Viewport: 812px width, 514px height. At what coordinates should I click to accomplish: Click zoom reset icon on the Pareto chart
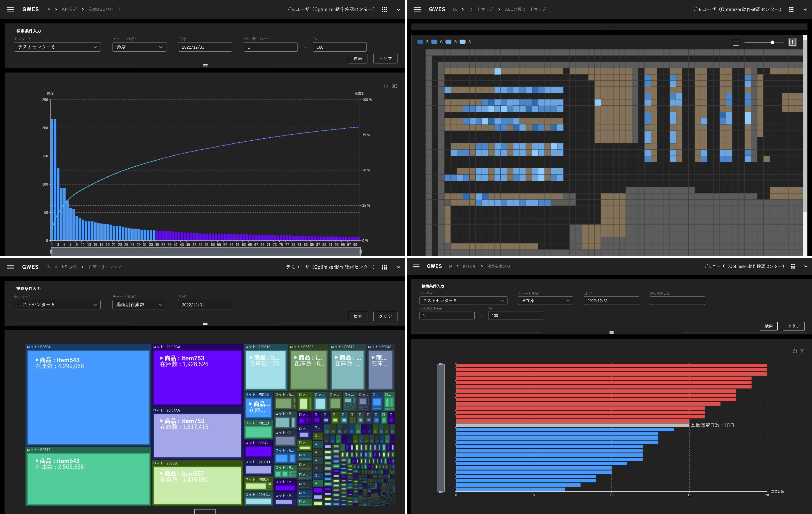click(394, 86)
